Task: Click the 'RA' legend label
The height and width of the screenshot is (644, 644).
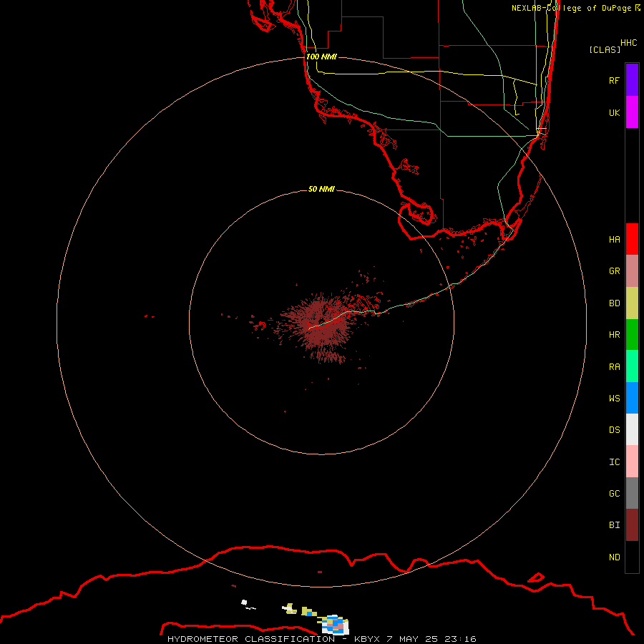Action: pos(615,367)
